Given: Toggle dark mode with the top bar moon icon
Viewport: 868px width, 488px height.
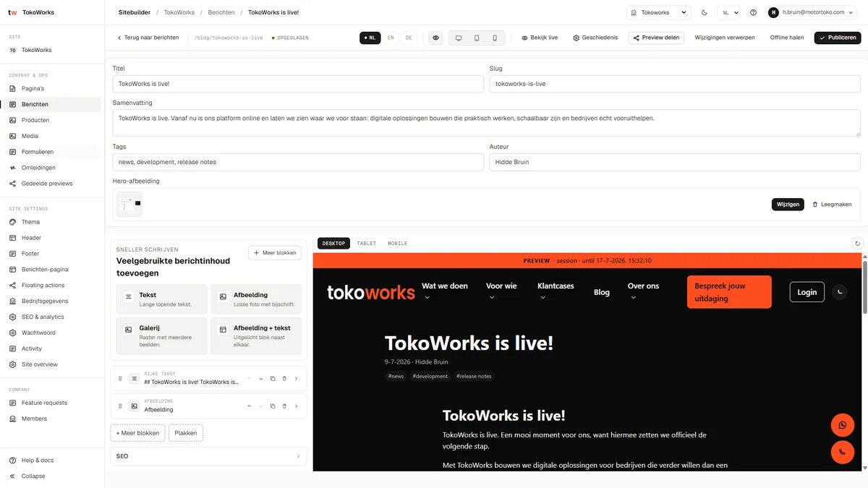Looking at the screenshot, I should (705, 12).
